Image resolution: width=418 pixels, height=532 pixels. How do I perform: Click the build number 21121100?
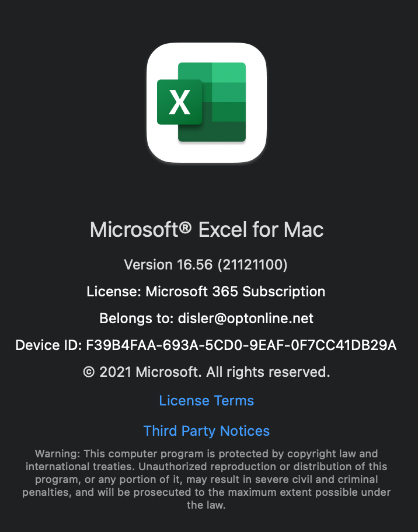pyautogui.click(x=253, y=265)
